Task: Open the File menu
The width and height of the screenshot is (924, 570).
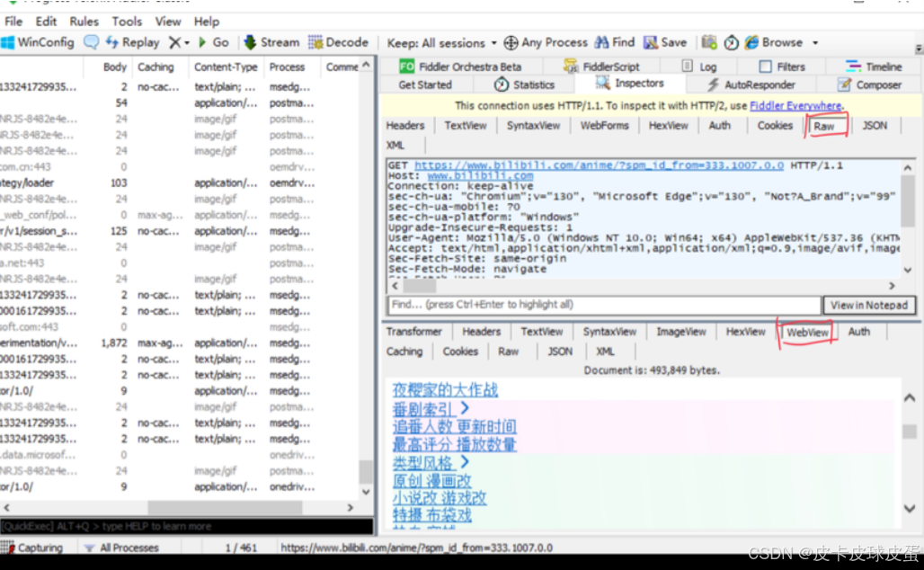Action: (x=13, y=22)
